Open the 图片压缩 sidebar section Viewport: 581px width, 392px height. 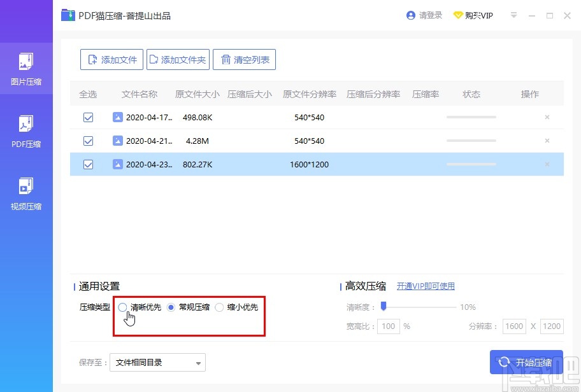point(26,69)
